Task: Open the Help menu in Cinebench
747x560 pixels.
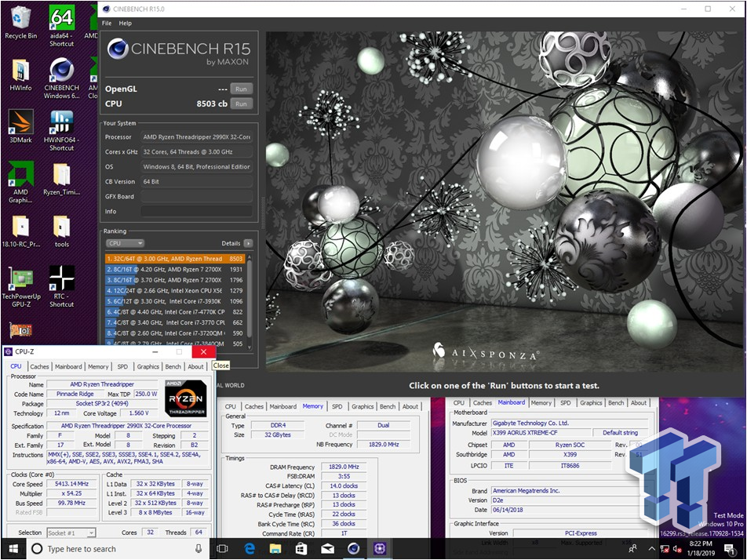Action: 126,23
